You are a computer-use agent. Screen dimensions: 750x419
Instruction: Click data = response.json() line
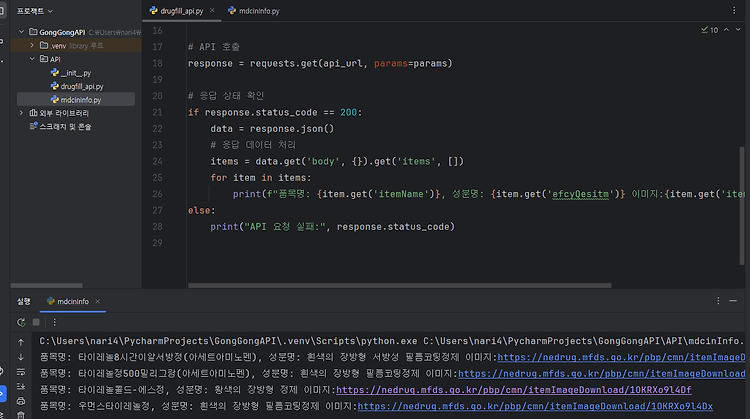pyautogui.click(x=272, y=128)
